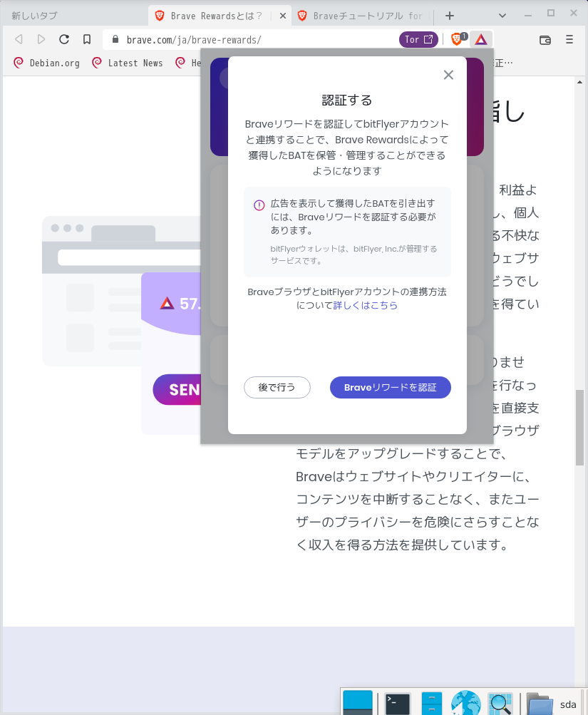Launch the terminal from the taskbar
Image resolution: width=588 pixels, height=715 pixels.
[398, 704]
